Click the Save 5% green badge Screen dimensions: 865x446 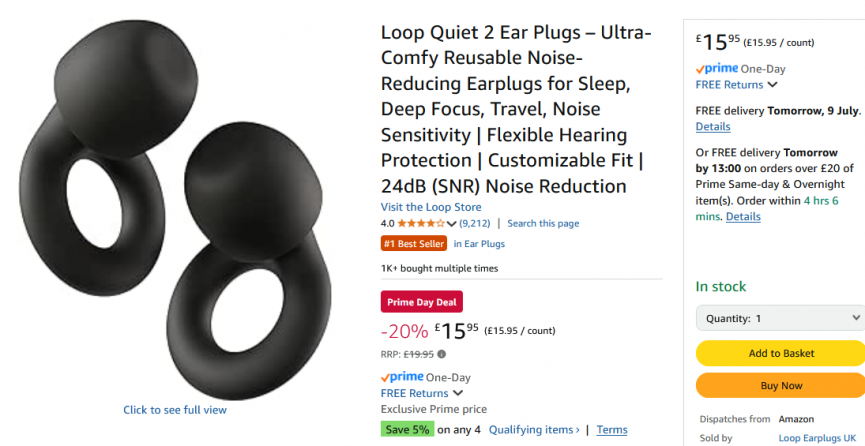point(407,429)
